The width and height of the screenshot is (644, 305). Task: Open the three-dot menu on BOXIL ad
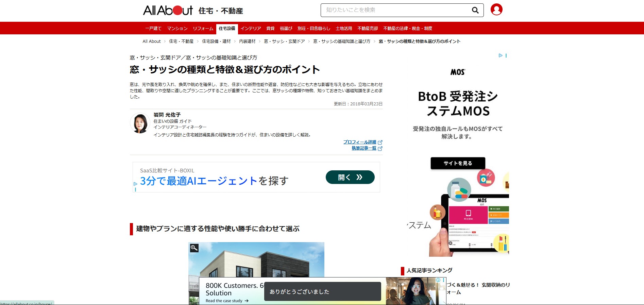click(x=135, y=189)
